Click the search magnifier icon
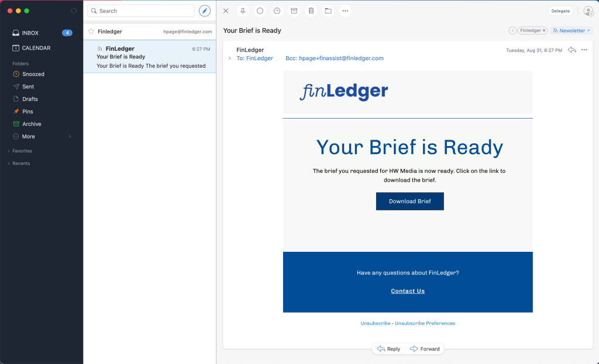The image size is (599, 364). [94, 11]
